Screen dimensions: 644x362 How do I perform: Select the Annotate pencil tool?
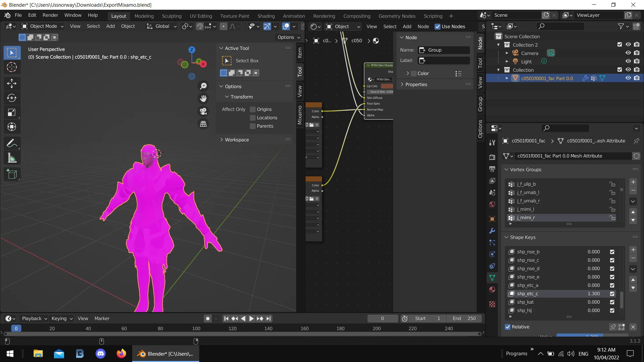click(12, 143)
